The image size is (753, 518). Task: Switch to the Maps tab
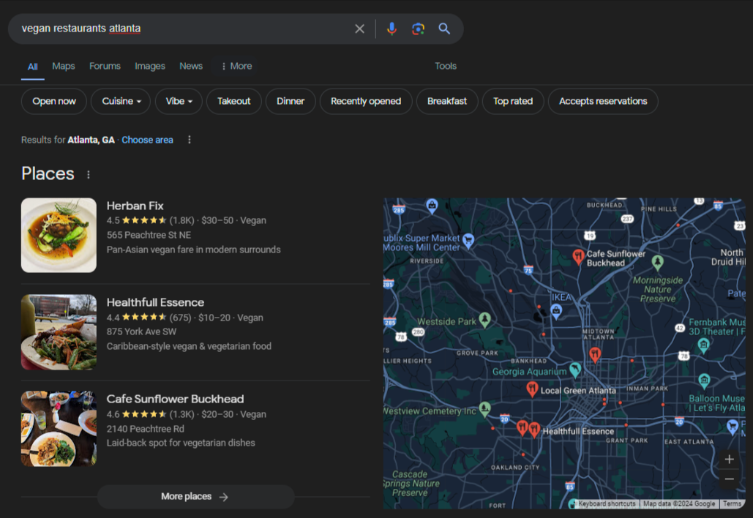click(x=63, y=66)
